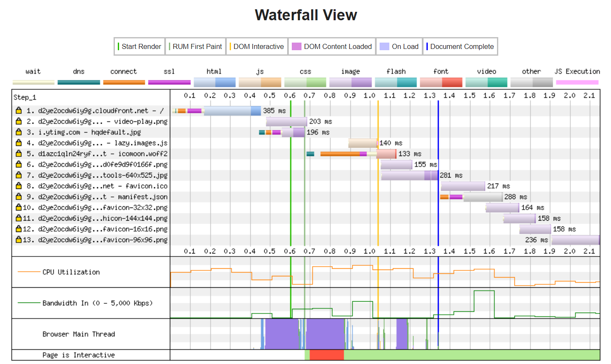611x364 pixels.
Task: Click the connect orange color key bar
Action: pyautogui.click(x=124, y=82)
